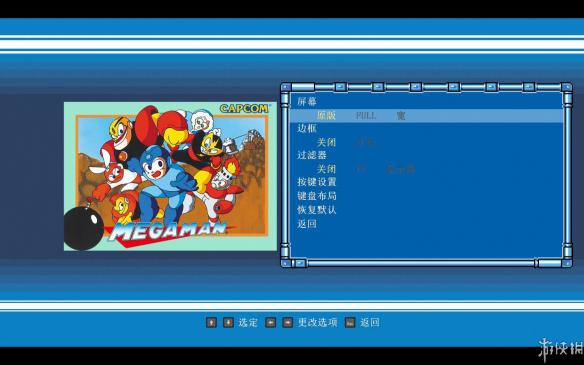Click the MEGA MAN title logo
The height and width of the screenshot is (365, 584).
tap(168, 231)
